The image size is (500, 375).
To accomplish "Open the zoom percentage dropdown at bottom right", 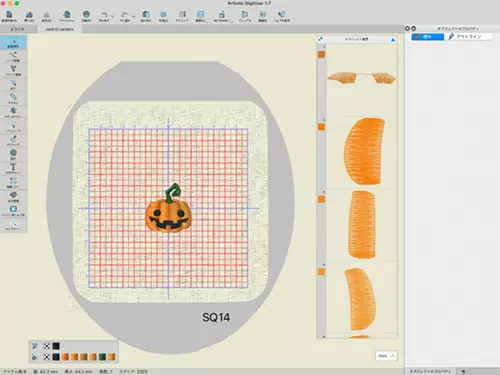I will [386, 356].
